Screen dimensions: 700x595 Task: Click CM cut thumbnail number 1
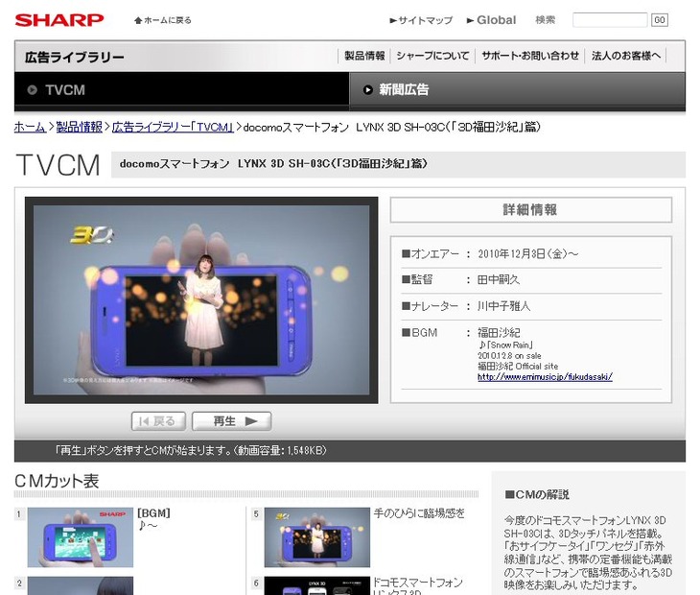click(81, 537)
